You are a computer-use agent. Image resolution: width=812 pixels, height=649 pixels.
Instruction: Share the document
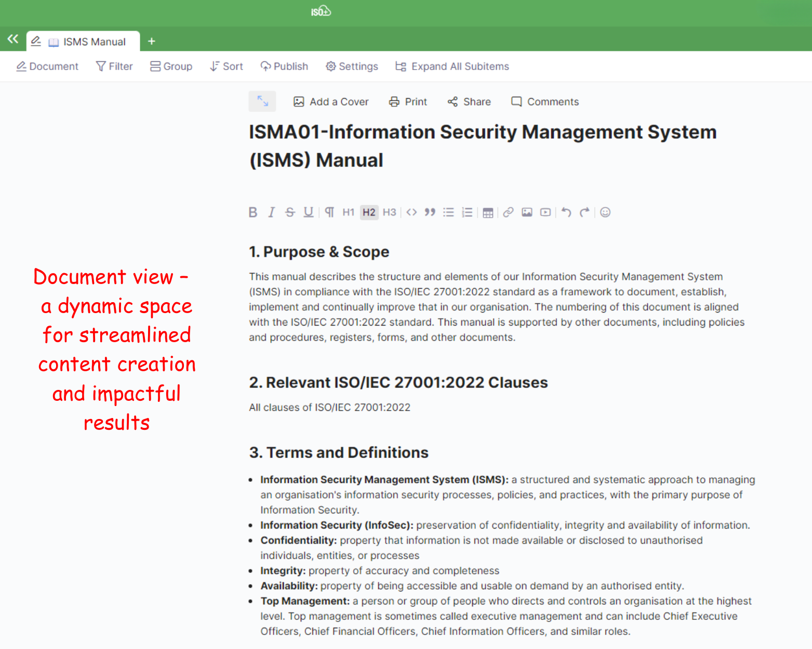click(x=469, y=102)
